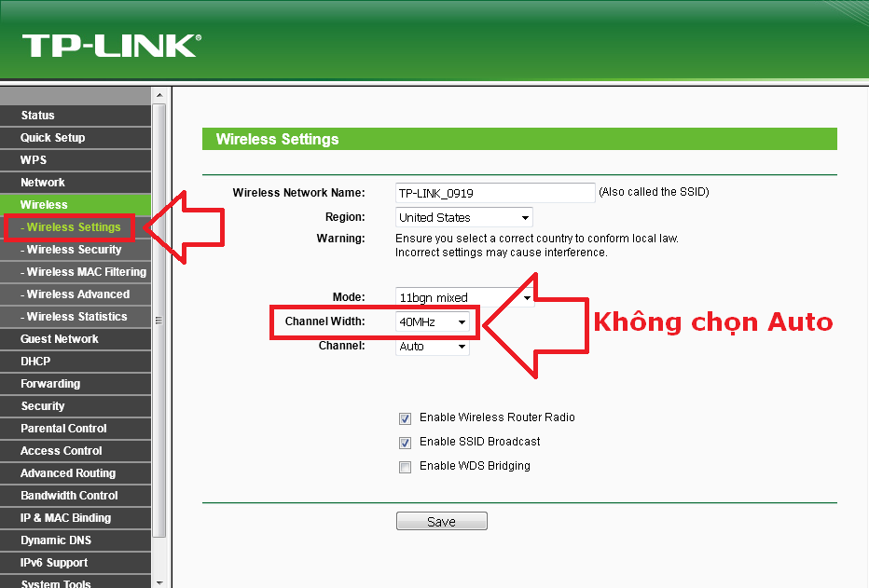Click the Wireless Network Name field
This screenshot has width=869, height=588.
495,193
